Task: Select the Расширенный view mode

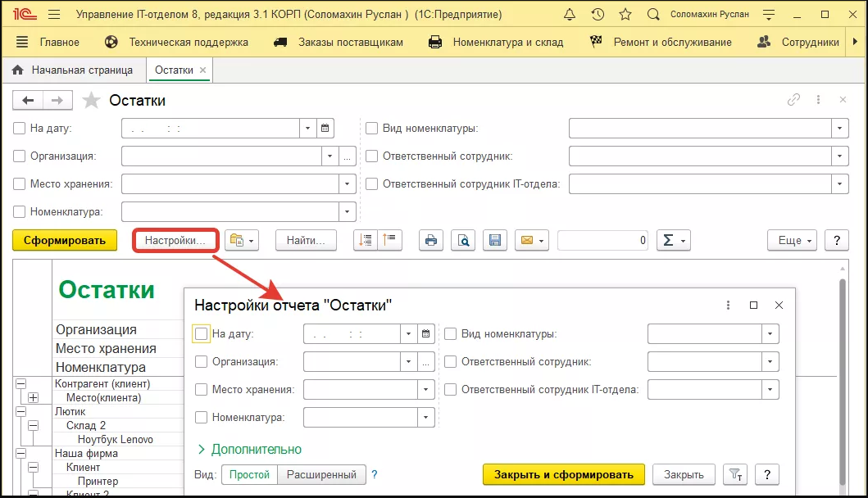Action: [321, 474]
